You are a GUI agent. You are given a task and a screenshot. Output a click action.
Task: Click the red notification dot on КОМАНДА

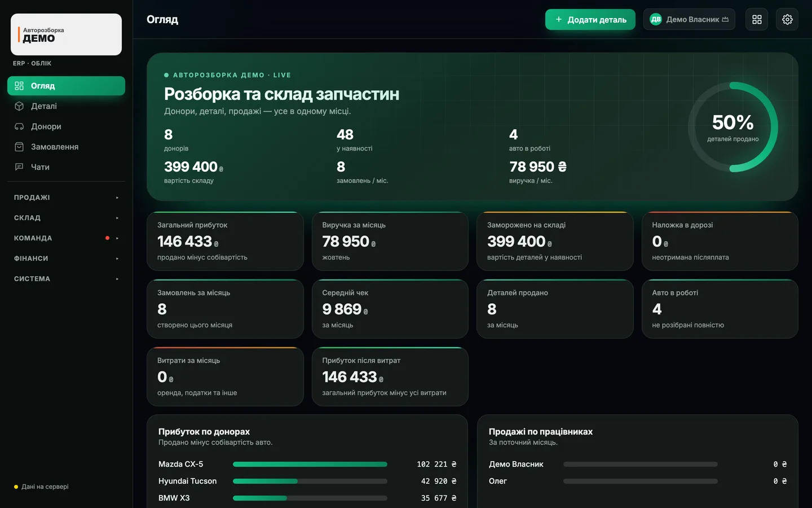(x=107, y=238)
